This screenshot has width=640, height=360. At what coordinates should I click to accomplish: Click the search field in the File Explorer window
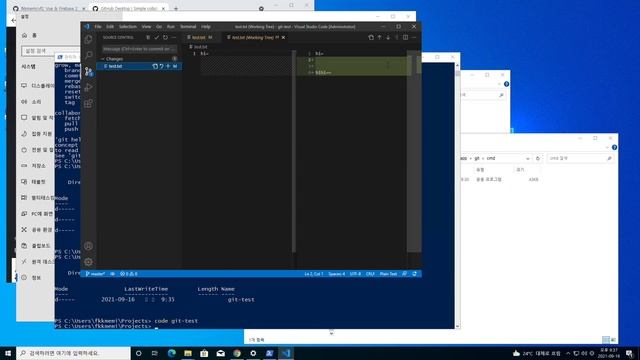click(x=580, y=158)
